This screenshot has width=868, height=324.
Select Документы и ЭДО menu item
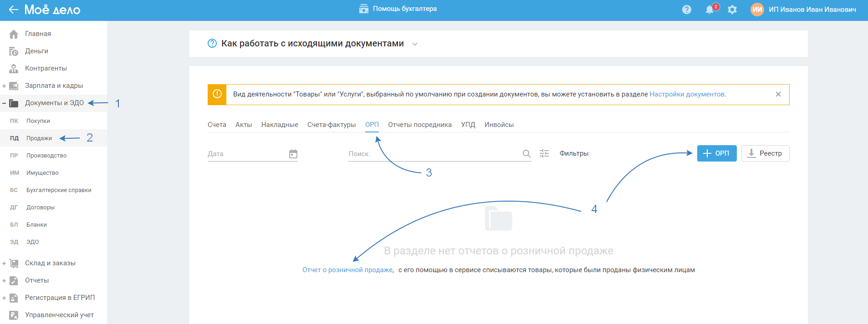point(54,103)
